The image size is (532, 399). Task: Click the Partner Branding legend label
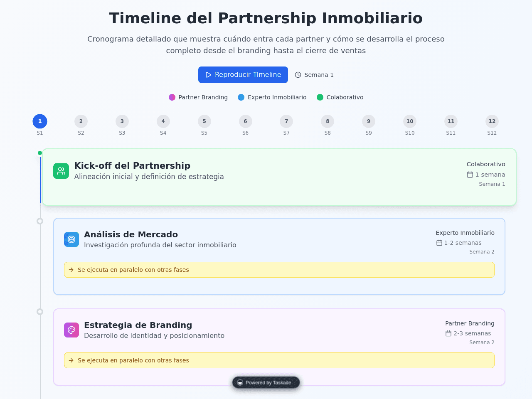tap(203, 97)
